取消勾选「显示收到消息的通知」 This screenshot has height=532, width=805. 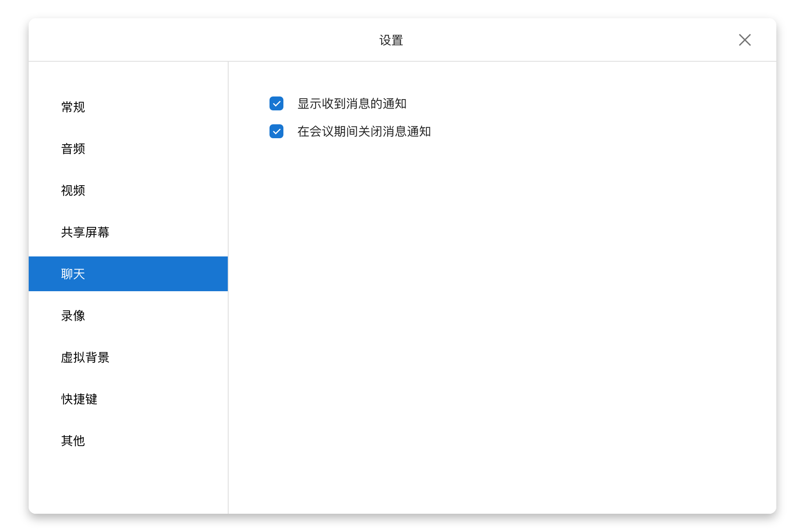(x=276, y=104)
